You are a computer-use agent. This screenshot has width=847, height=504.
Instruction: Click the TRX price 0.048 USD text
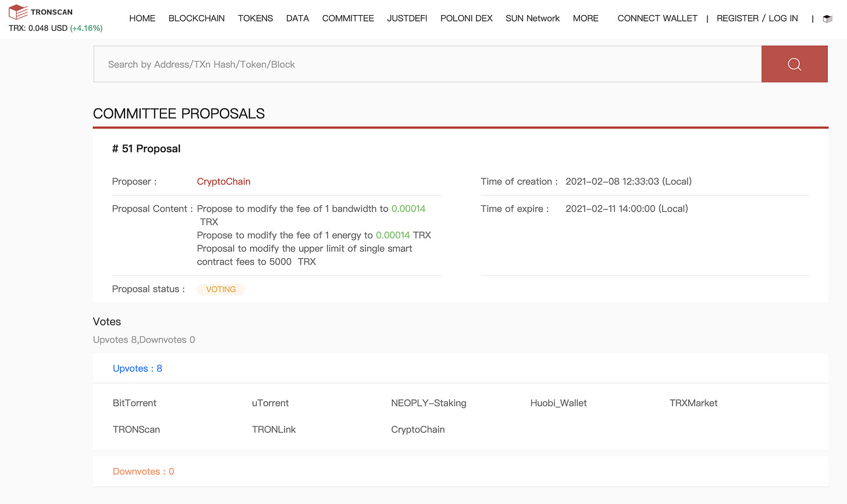coord(38,28)
